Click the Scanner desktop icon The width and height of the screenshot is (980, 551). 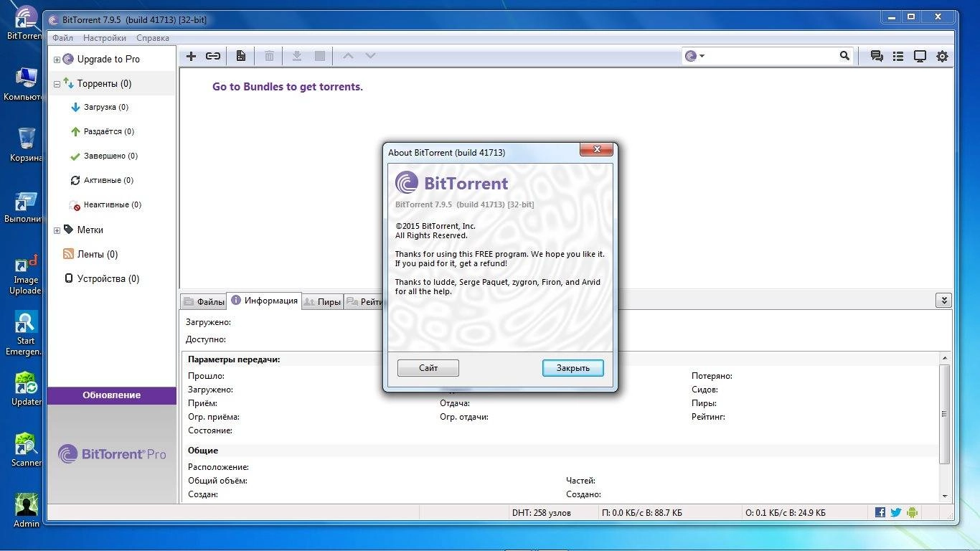tap(27, 449)
